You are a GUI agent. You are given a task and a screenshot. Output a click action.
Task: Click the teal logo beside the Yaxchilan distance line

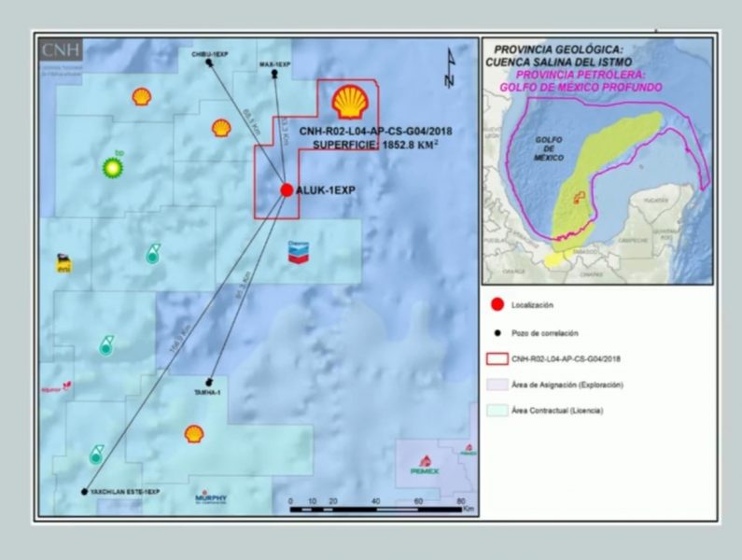(96, 455)
